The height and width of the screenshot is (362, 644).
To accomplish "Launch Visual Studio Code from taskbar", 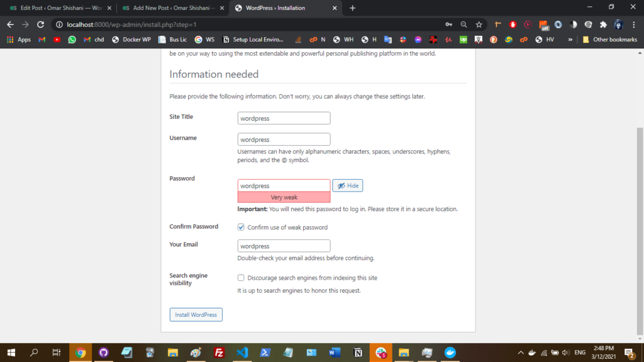I will pyautogui.click(x=242, y=353).
